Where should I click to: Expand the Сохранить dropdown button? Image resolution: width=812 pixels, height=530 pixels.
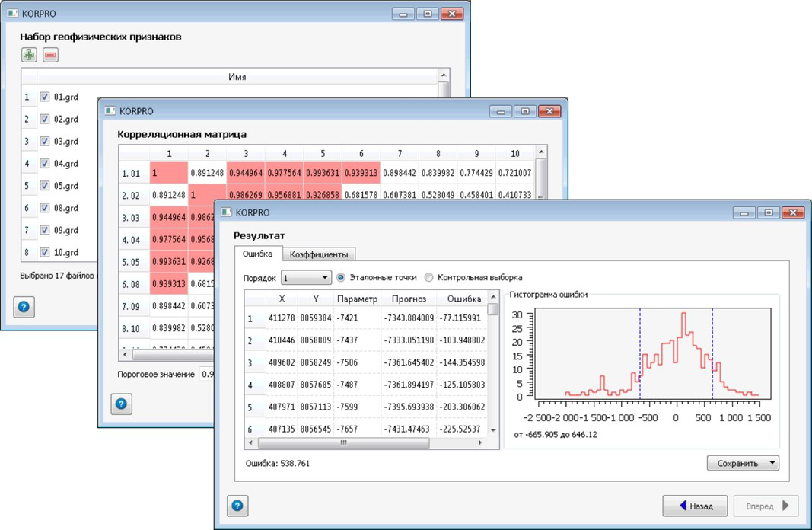742,463
